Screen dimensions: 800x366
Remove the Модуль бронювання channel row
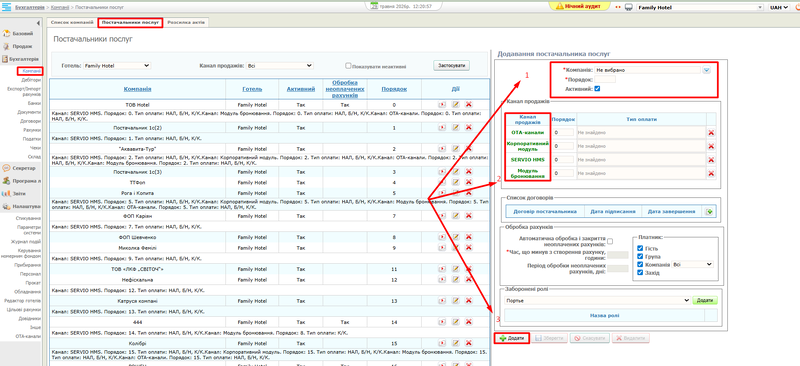(x=711, y=174)
